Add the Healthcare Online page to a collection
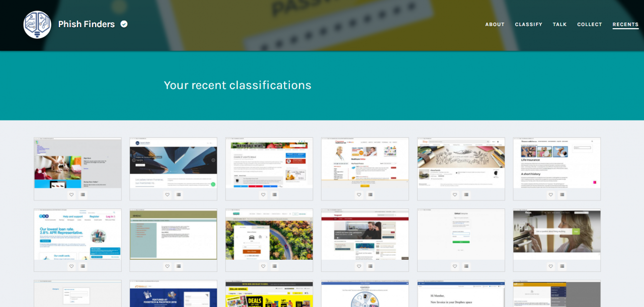This screenshot has width=644, height=307. pos(370,195)
